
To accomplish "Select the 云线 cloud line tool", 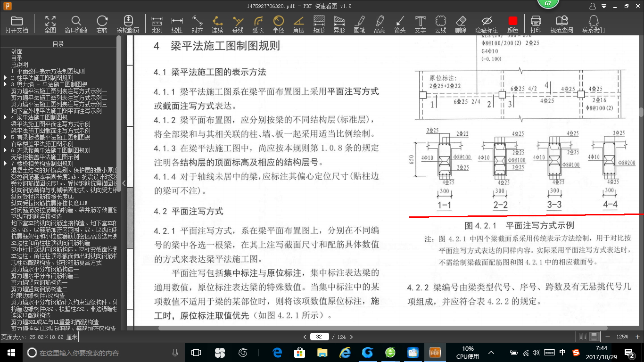I will click(x=440, y=24).
